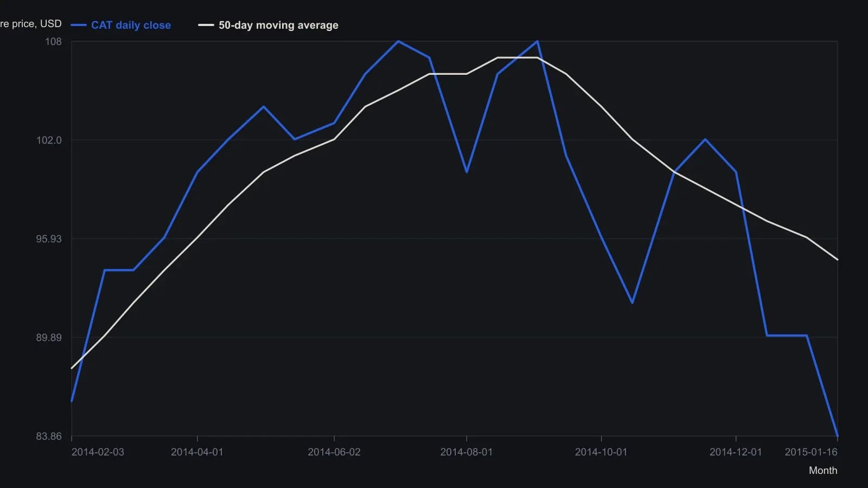Click the 89.89 y-axis value label
The width and height of the screenshot is (868, 488).
(x=49, y=337)
